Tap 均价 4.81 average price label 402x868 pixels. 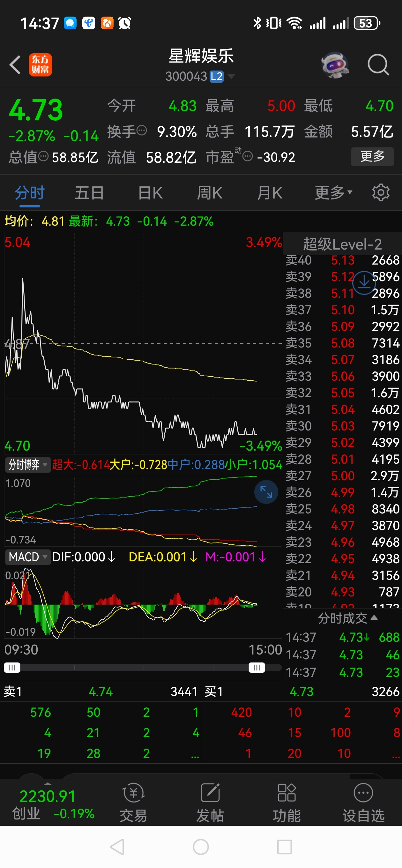point(34,221)
